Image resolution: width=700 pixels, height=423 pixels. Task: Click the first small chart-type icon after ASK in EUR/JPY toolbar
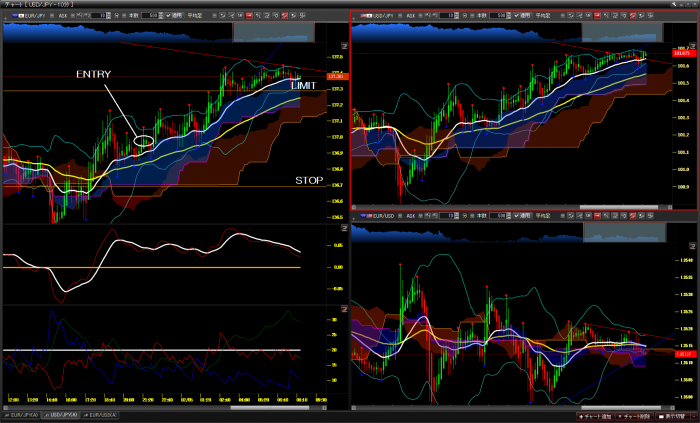pyautogui.click(x=79, y=15)
